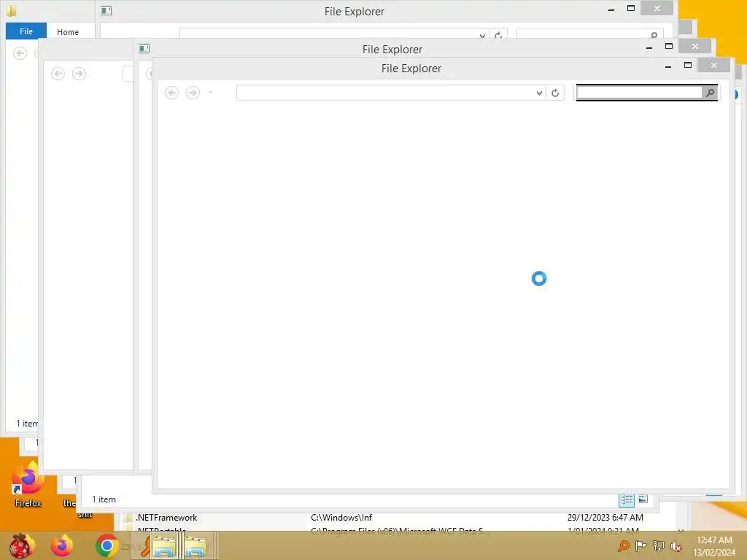Expand address dropdown in rearmost File Explorer
The width and height of the screenshot is (747, 560).
(482, 35)
